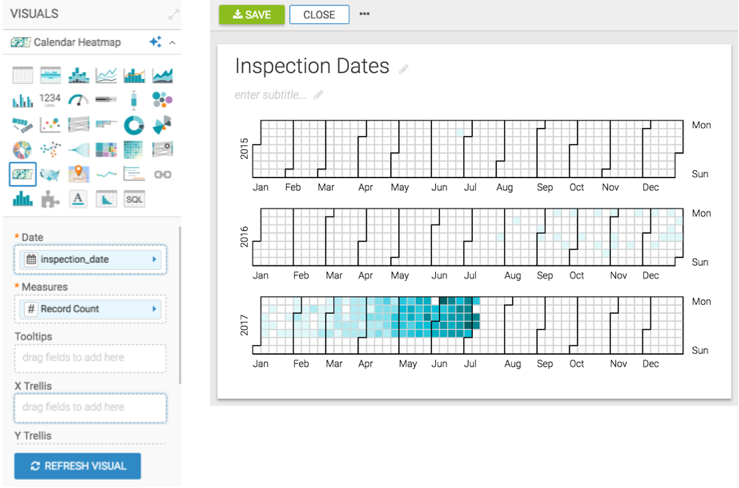Collapse the Calendar Heatmap visual palette
Image resolution: width=739 pixels, height=488 pixels.
tap(172, 42)
